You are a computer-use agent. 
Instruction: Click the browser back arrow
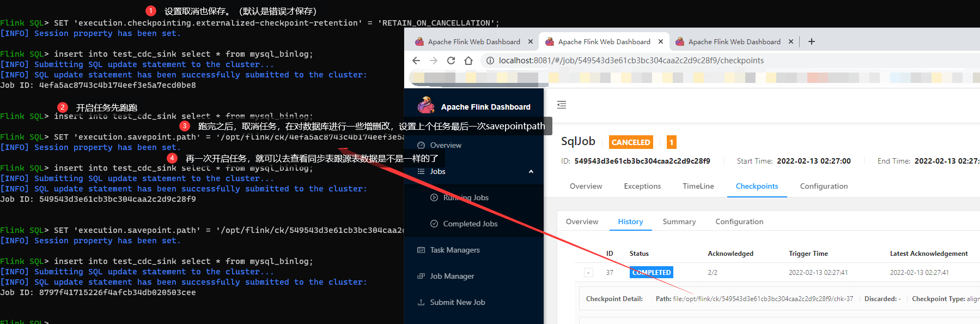(x=416, y=61)
